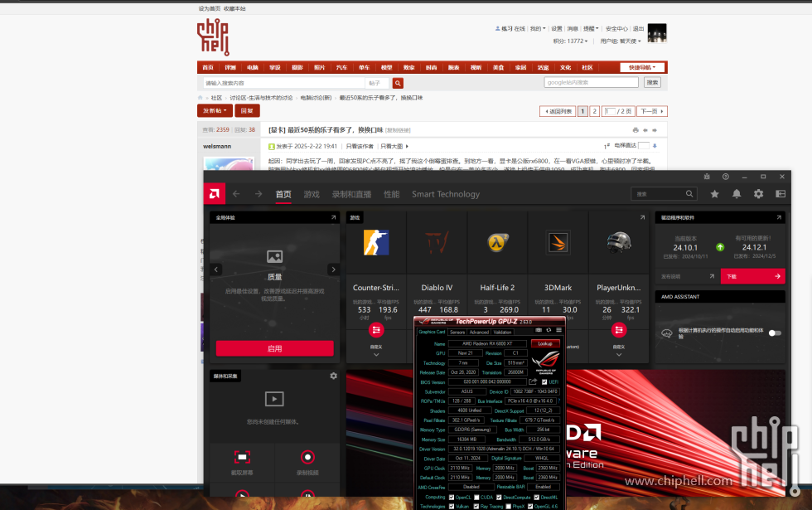Toggle the AMD Assistant switch

(x=775, y=333)
